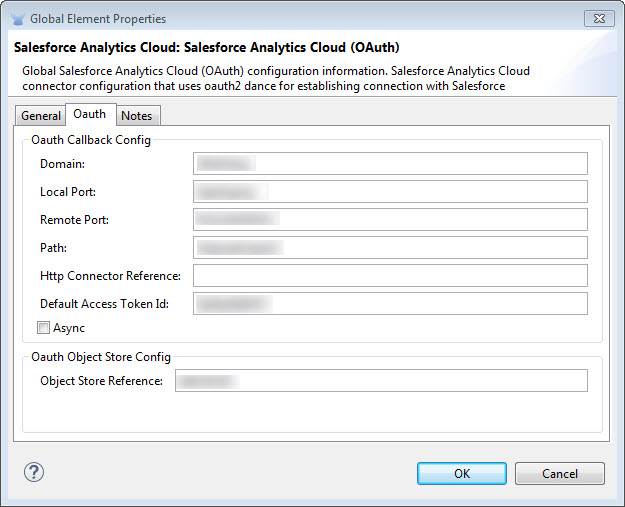
Task: Open the Notes tab
Action: point(138,116)
